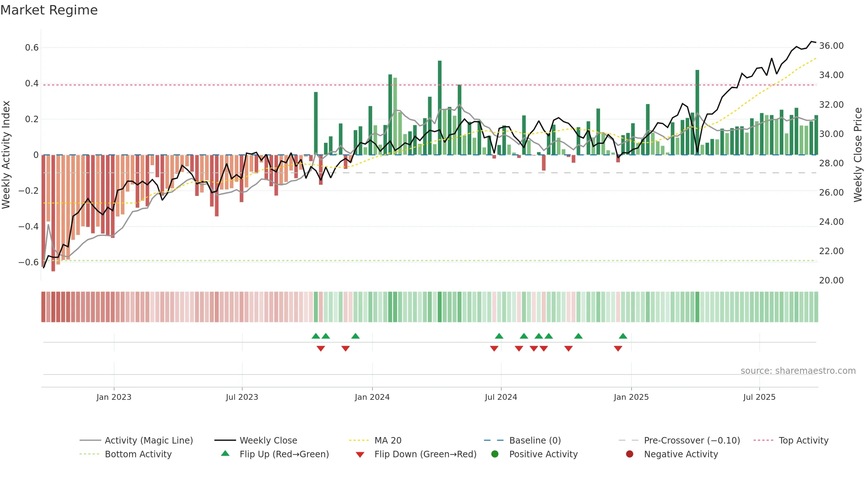This screenshot has height=488, width=868.
Task: Click the Jan 2023 date axis label
Action: pyautogui.click(x=114, y=397)
